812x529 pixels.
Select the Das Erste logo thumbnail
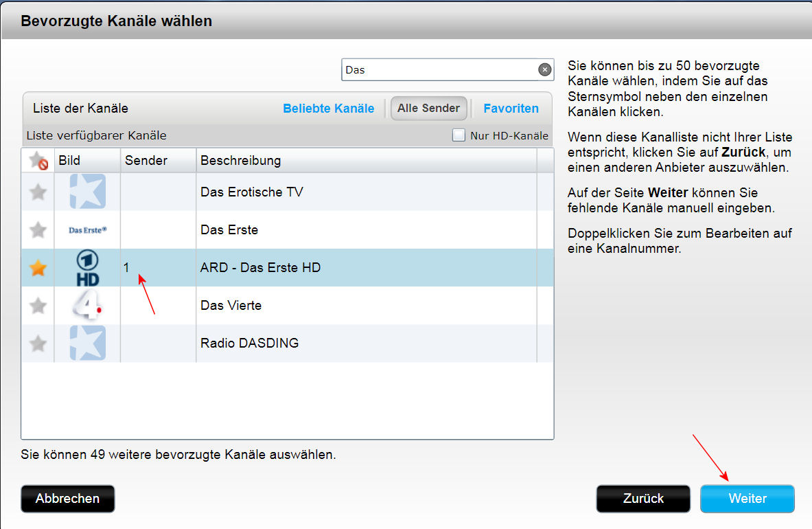click(88, 230)
